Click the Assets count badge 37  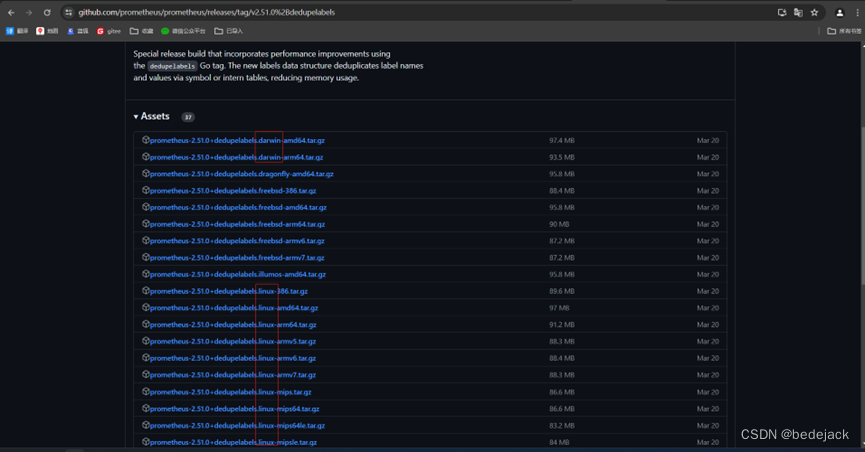coord(188,117)
